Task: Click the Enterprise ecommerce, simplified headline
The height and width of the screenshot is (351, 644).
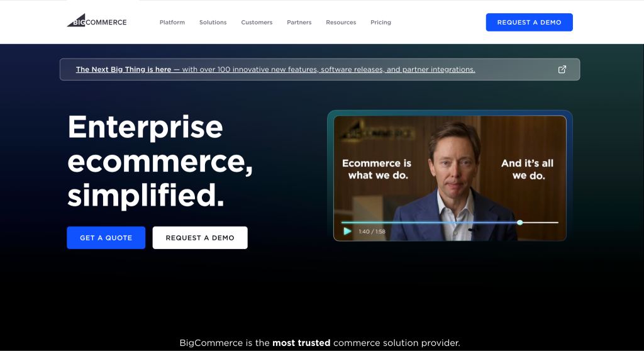Action: tap(160, 160)
